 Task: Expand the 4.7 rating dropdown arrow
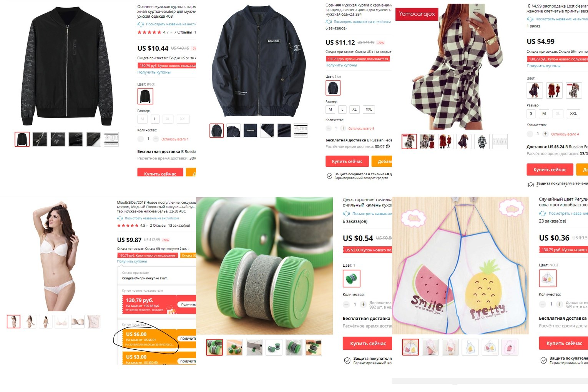pyautogui.click(x=171, y=33)
